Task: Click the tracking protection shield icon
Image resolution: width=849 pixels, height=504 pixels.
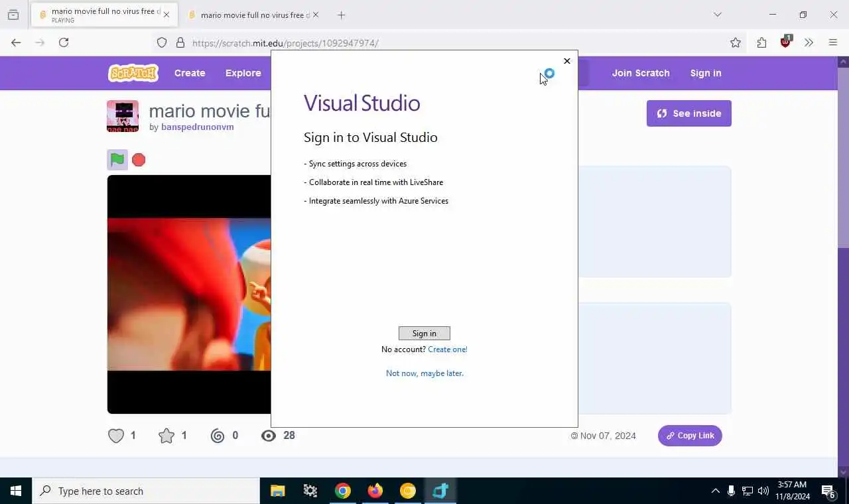Action: [x=162, y=42]
